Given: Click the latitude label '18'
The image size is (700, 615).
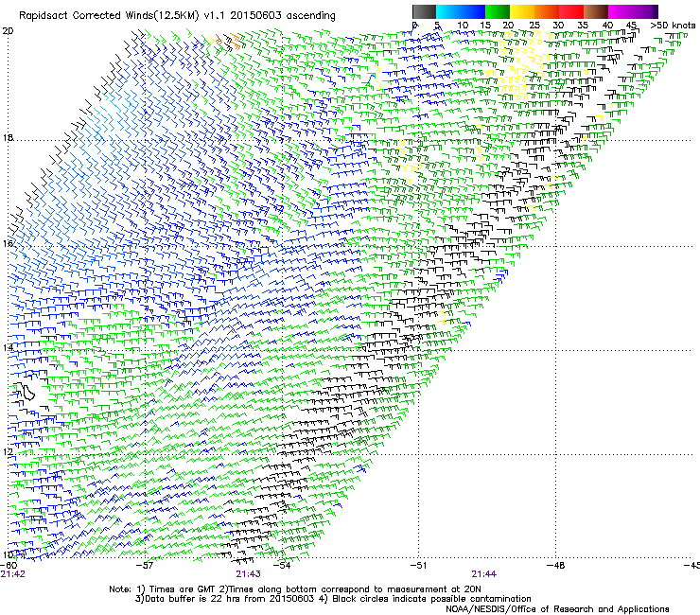Looking at the screenshot, I should [x=8, y=137].
